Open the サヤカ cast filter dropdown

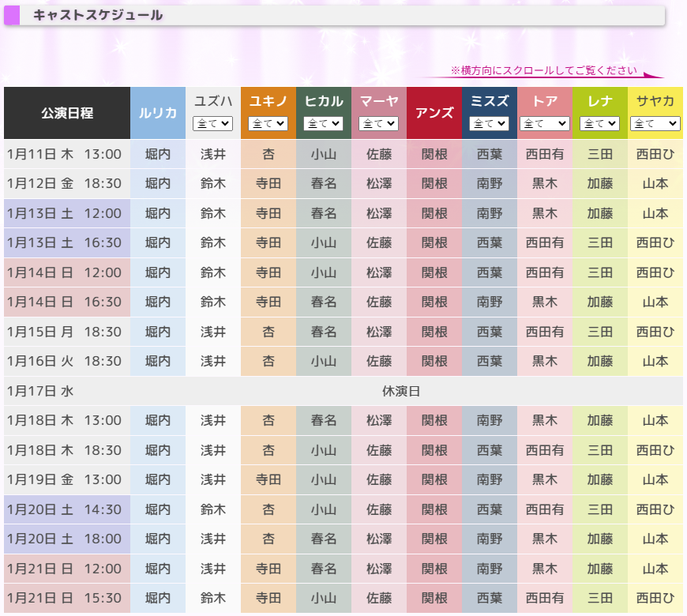[x=655, y=124]
